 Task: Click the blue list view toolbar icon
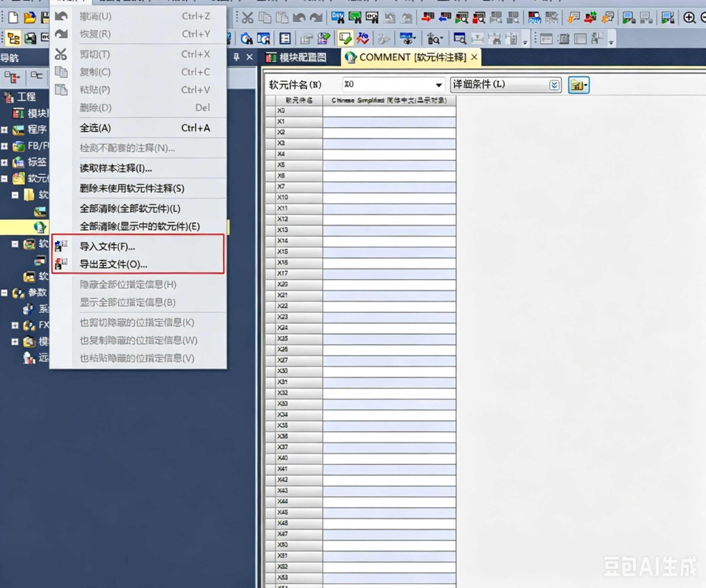point(285,39)
